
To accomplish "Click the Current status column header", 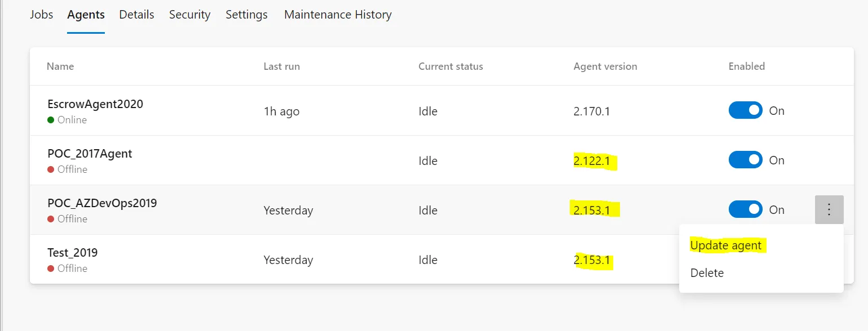I will tap(450, 66).
